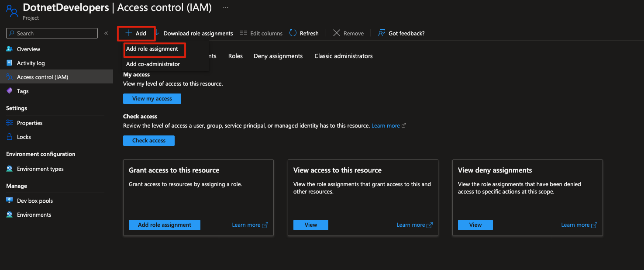Open the Locks settings page

coord(24,137)
